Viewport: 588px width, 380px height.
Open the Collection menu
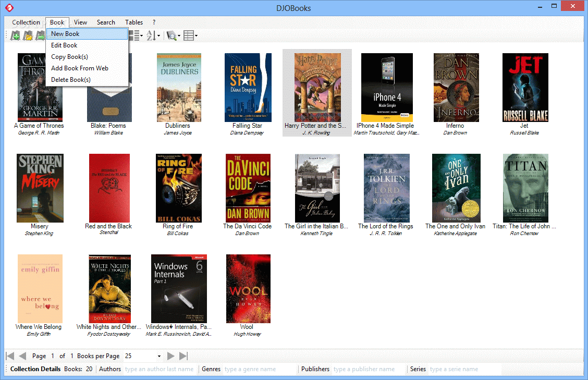pyautogui.click(x=26, y=22)
